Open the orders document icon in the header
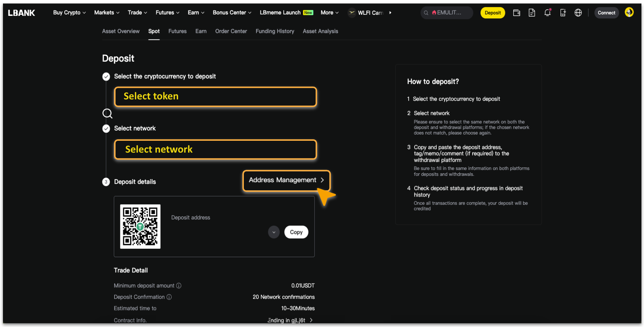The image size is (644, 327). click(x=532, y=13)
